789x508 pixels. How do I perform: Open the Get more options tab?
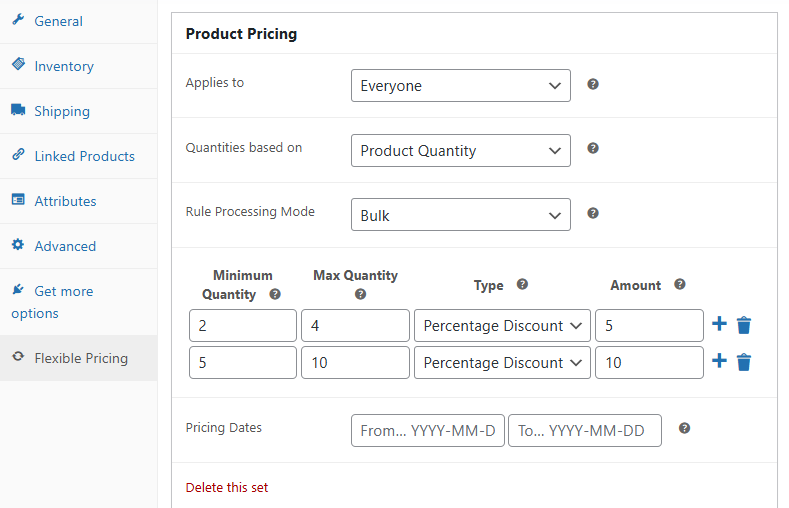[78, 302]
